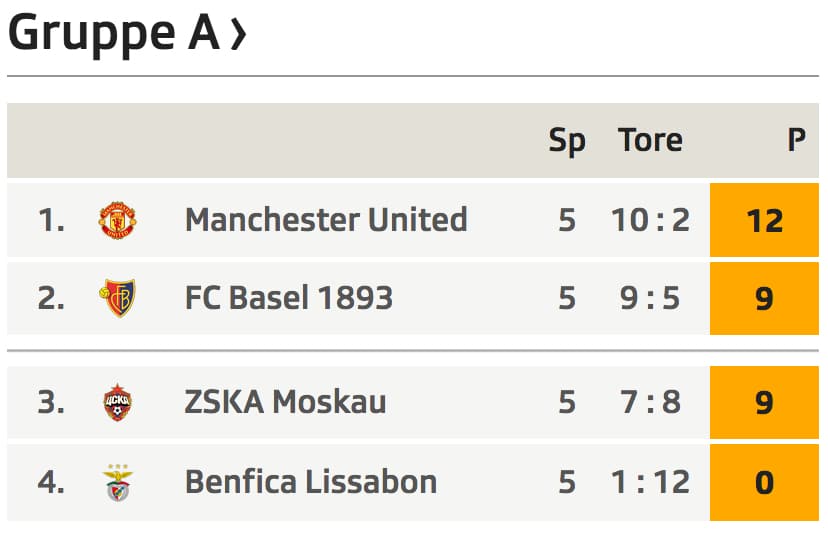Click the 1 : 12 goals value
Screen dimensions: 828x534
(650, 482)
